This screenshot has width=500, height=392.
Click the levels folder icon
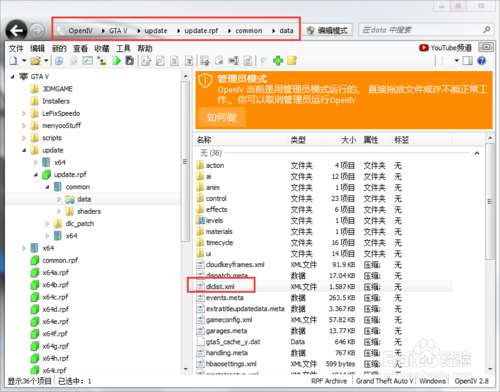pyautogui.click(x=201, y=220)
